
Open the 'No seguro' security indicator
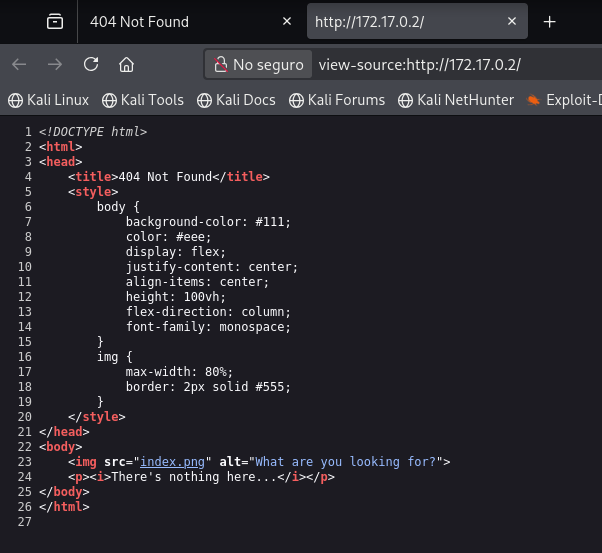pos(256,65)
